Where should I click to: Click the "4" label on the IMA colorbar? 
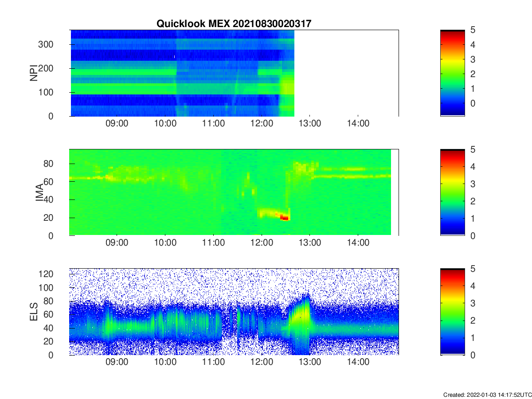(473, 167)
